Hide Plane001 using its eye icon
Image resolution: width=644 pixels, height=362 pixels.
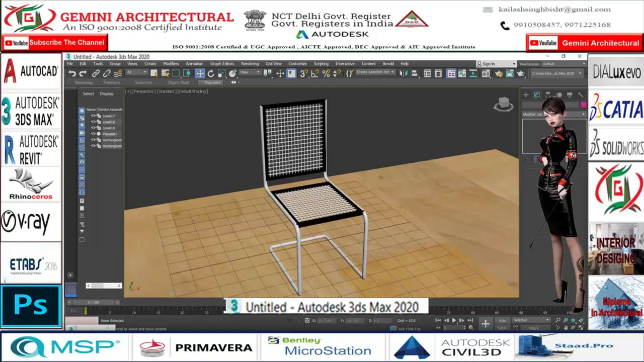tap(93, 134)
